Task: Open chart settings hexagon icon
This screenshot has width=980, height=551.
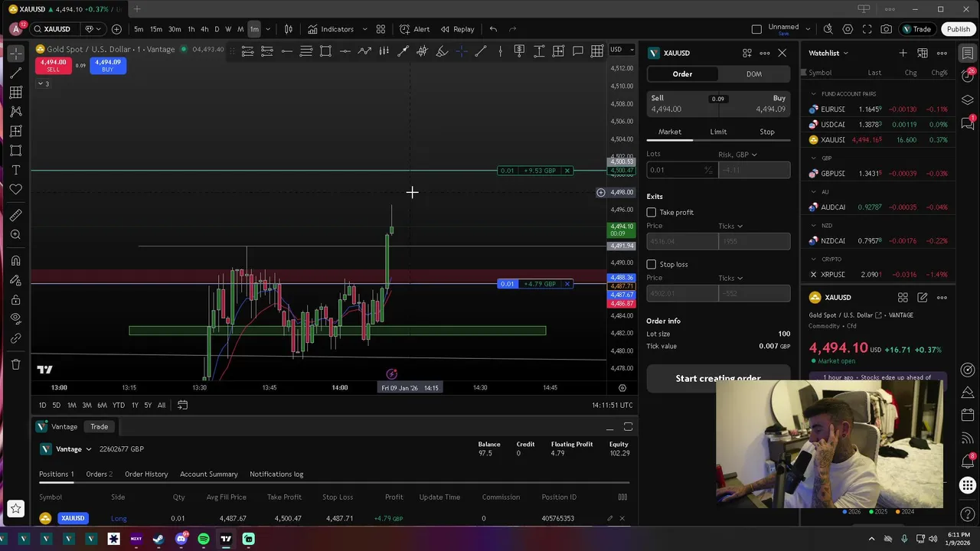Action: (848, 29)
